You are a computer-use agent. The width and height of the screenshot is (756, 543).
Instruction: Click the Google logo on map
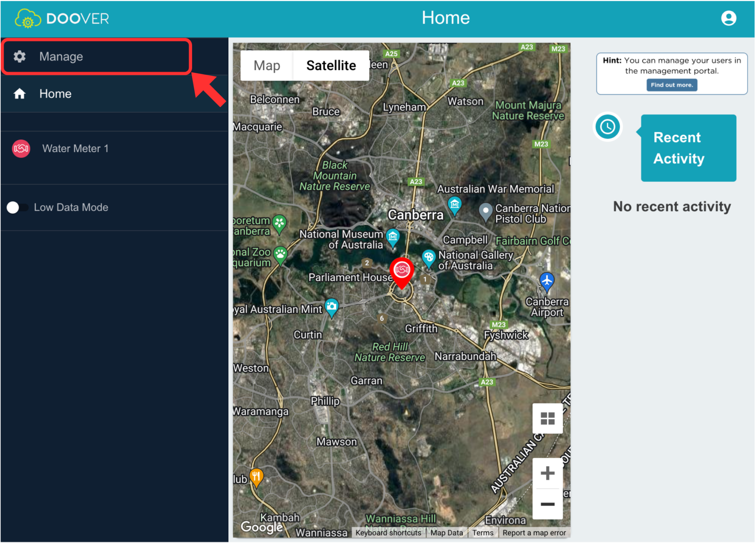(x=262, y=526)
